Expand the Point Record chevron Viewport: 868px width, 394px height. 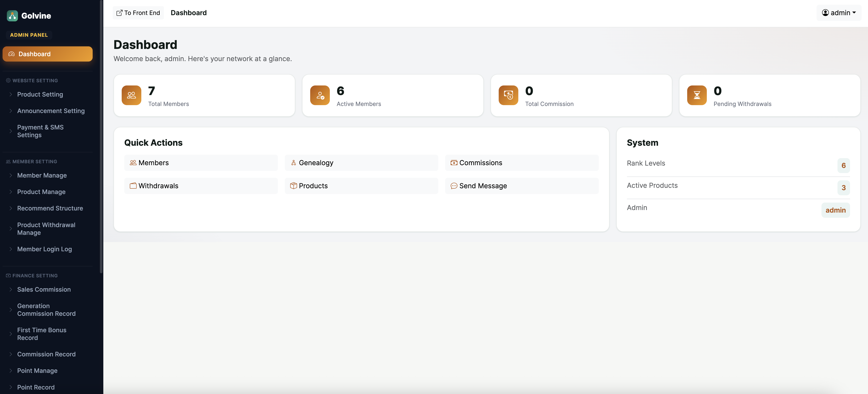11,387
